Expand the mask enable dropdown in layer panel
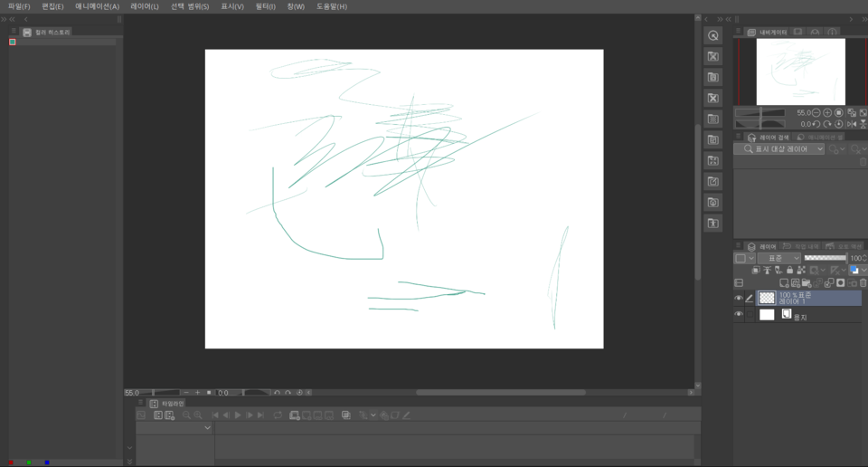This screenshot has width=868, height=467. (x=823, y=271)
